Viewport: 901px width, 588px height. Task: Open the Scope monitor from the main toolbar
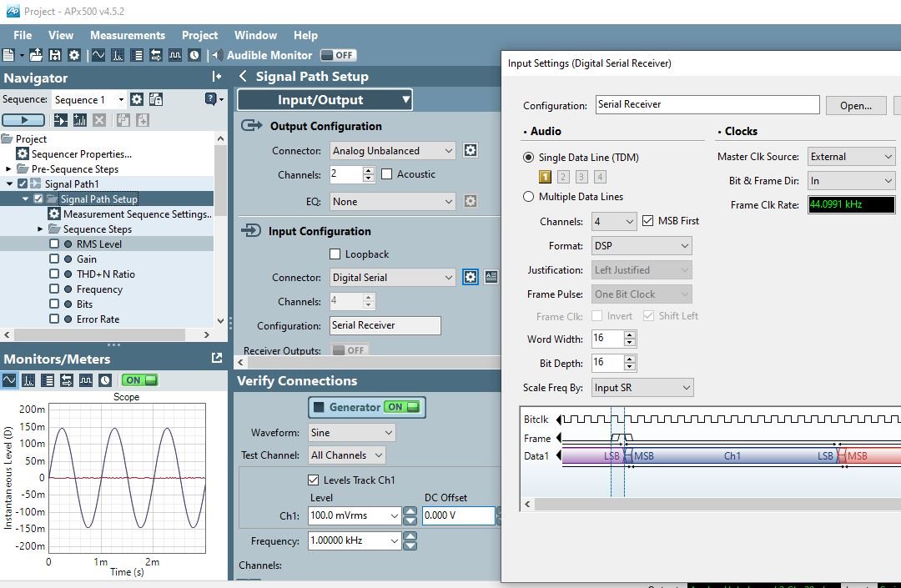click(98, 55)
